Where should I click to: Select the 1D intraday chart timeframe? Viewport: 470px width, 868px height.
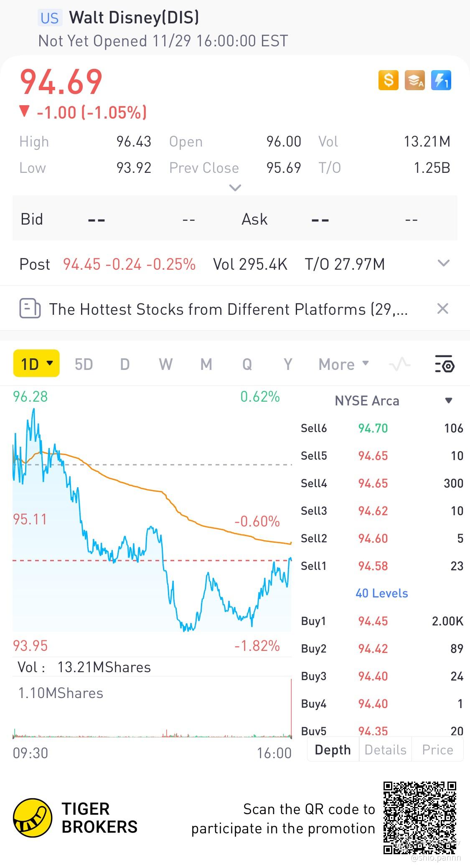pyautogui.click(x=36, y=364)
